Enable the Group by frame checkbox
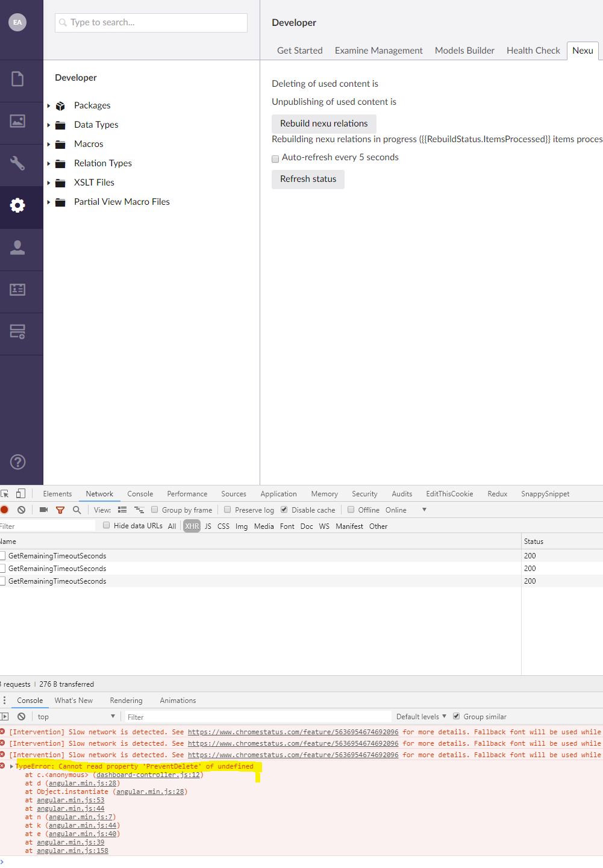The image size is (603, 868). click(155, 510)
